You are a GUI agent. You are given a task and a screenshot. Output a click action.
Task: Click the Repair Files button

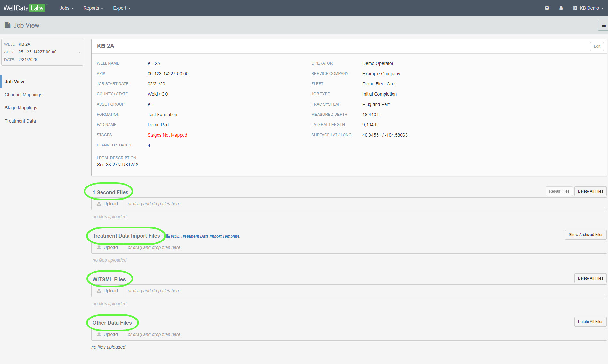click(559, 191)
